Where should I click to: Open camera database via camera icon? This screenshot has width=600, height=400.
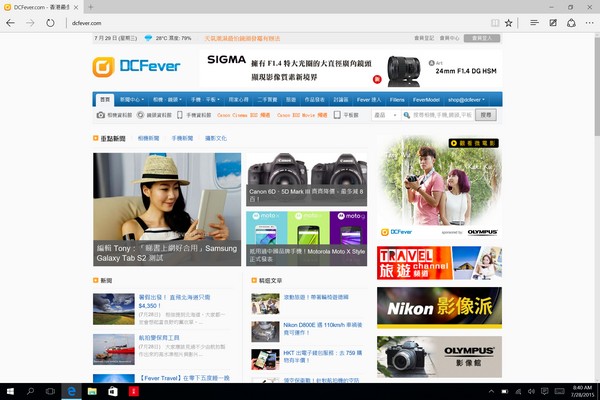click(x=101, y=115)
